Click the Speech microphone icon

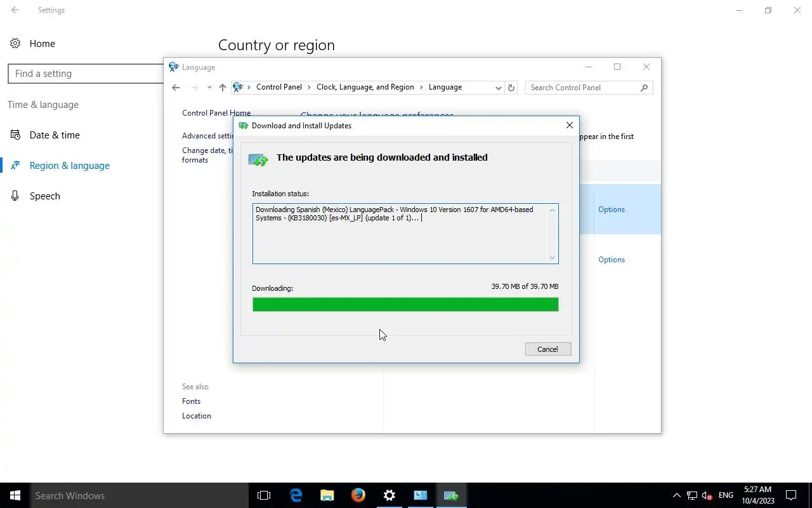(x=15, y=196)
